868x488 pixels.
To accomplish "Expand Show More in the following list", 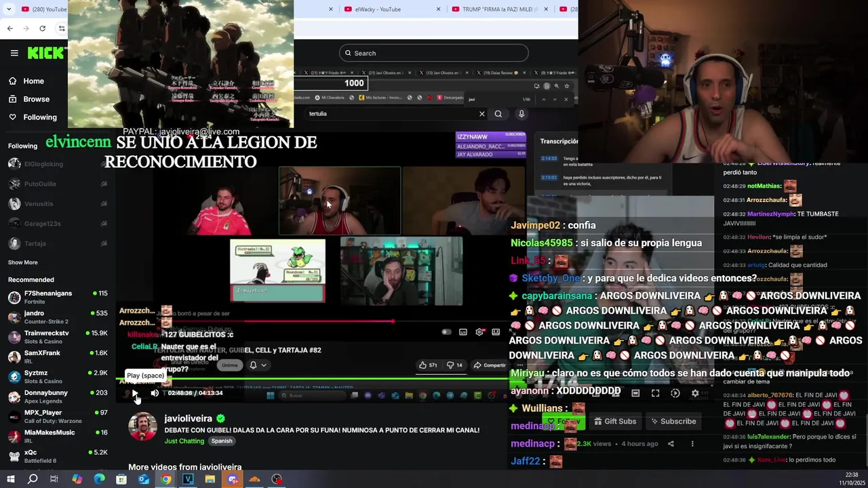I will (23, 262).
